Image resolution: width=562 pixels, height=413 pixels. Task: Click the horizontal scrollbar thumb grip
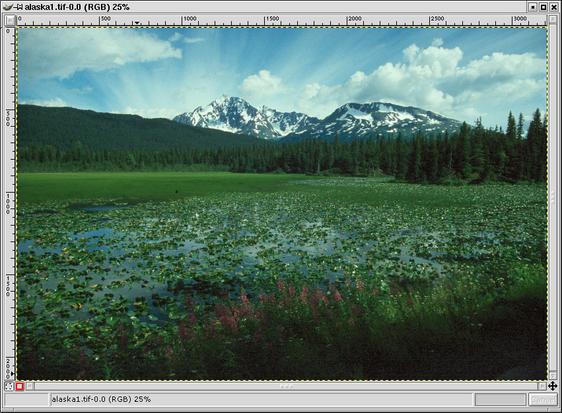click(x=286, y=386)
